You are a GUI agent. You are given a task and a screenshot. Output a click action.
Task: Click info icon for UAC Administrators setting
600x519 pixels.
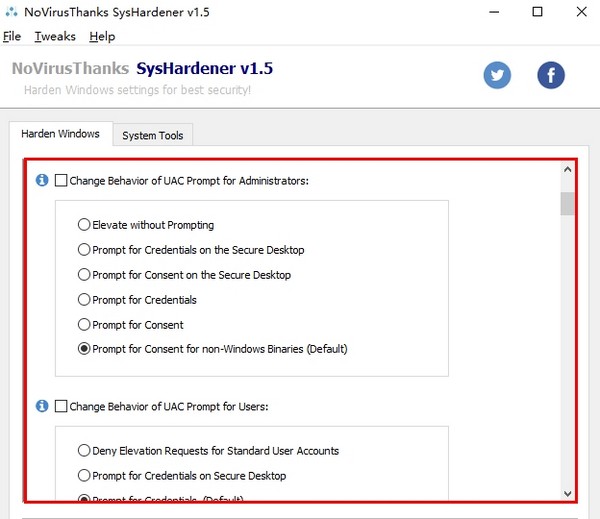42,180
